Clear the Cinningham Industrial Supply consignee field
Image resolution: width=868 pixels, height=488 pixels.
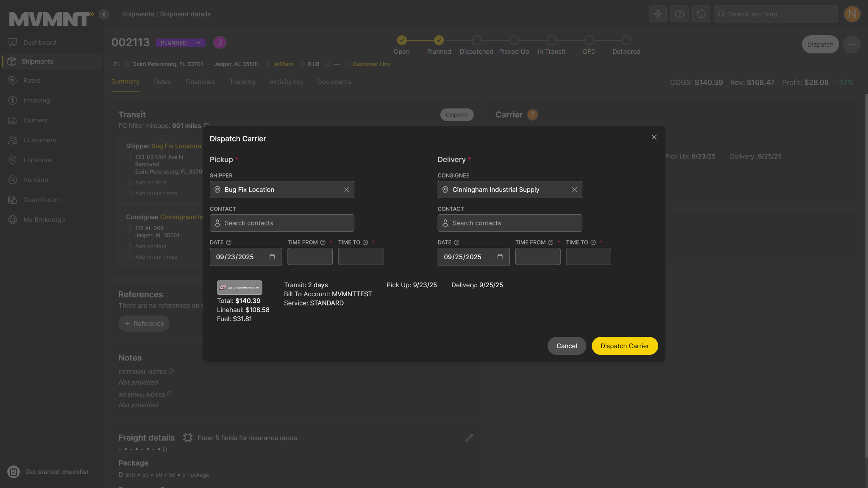(x=574, y=190)
